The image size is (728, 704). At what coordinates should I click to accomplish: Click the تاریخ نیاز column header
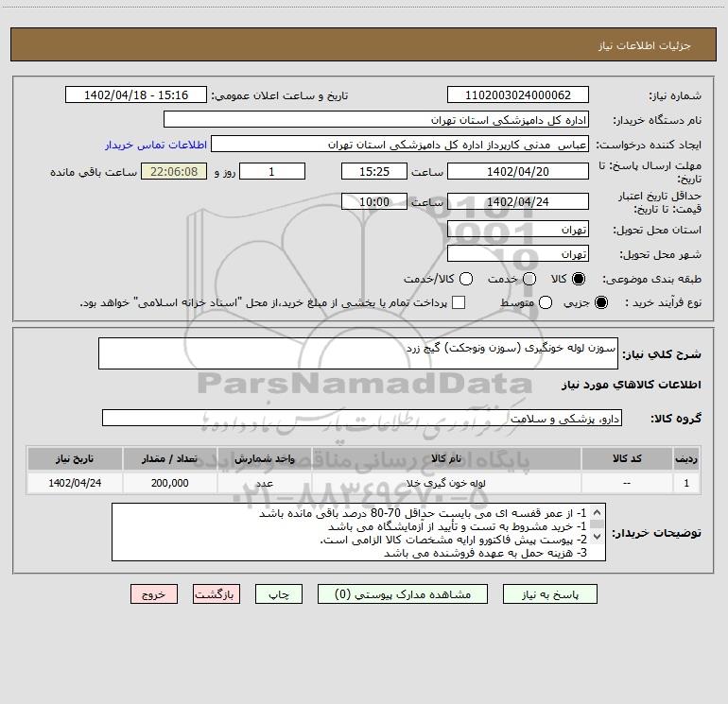click(75, 458)
